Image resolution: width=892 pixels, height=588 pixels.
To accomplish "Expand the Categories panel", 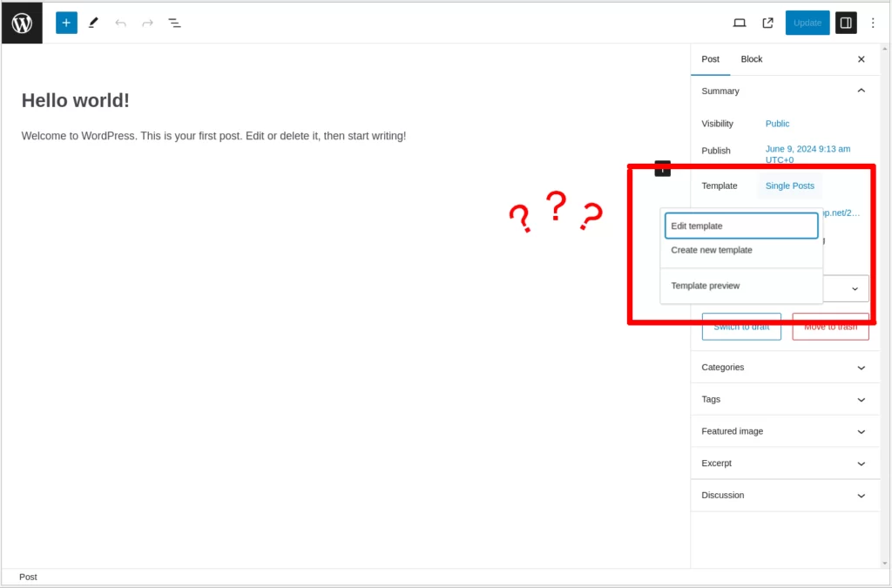I will 861,368.
